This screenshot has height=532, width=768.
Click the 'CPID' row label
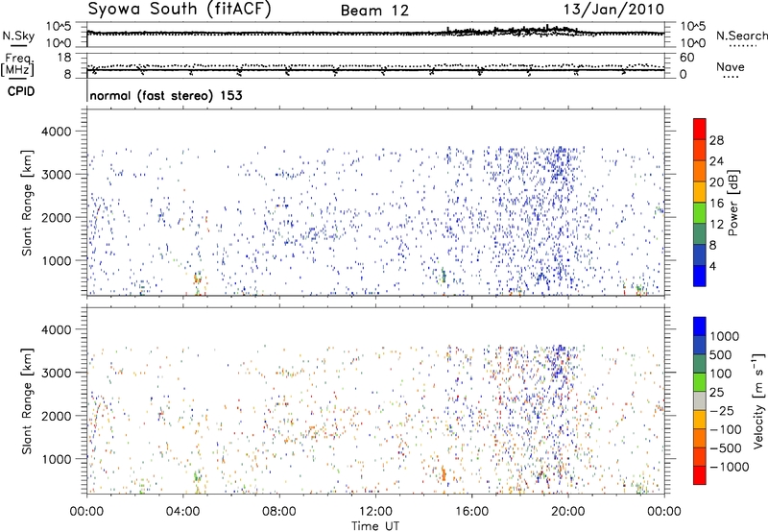[21, 91]
